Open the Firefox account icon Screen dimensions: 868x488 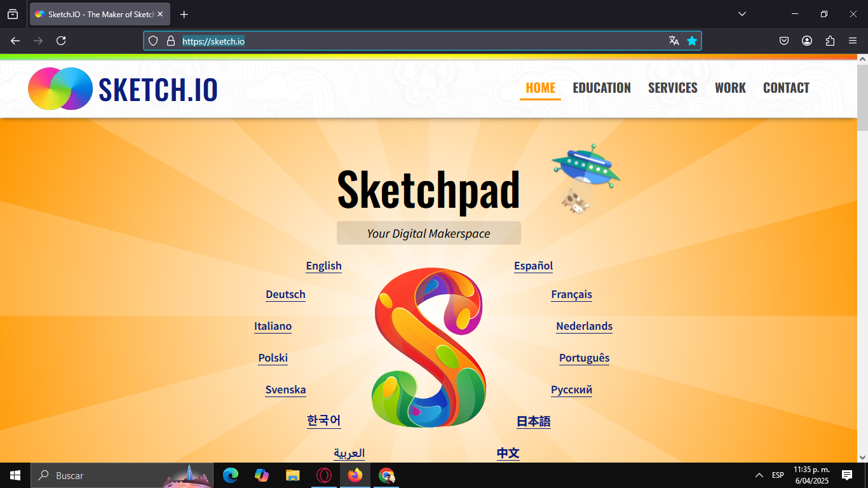click(x=807, y=41)
